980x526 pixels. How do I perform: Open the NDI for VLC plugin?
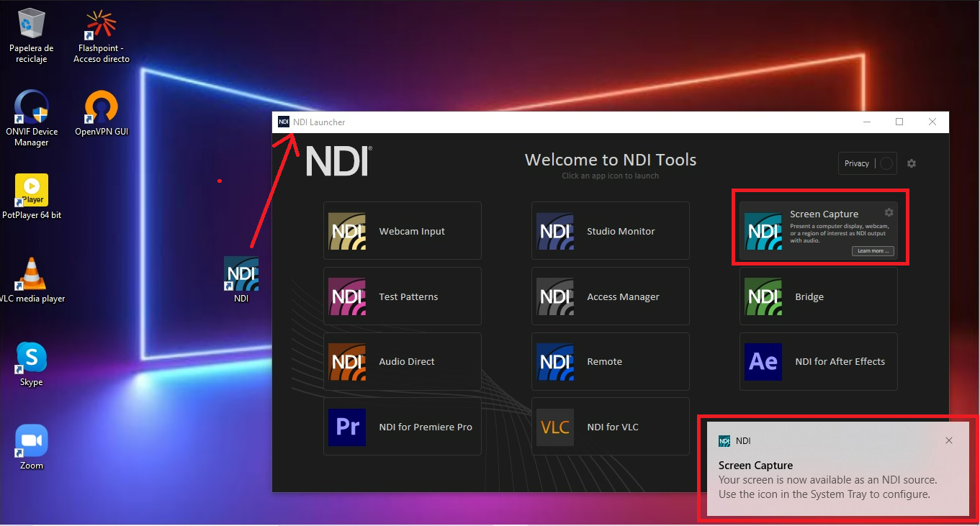[x=610, y=426]
